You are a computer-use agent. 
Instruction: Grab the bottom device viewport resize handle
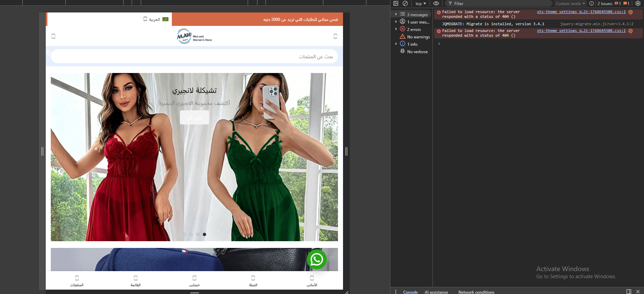click(195, 292)
